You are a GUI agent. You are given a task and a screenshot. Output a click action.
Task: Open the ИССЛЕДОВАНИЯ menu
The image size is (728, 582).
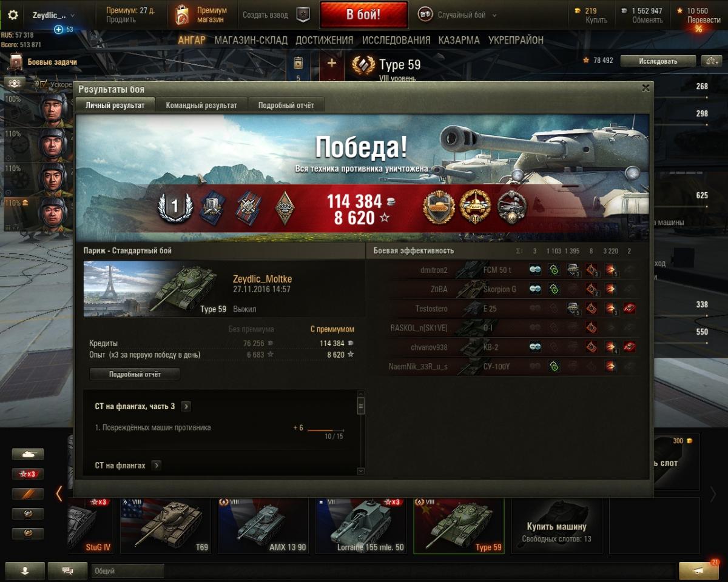pos(396,40)
